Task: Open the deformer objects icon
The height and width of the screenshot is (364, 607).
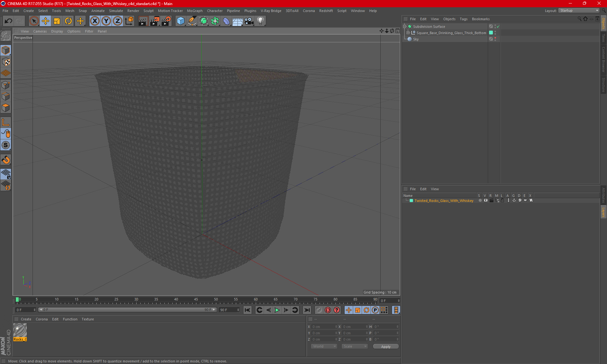Action: (x=226, y=21)
